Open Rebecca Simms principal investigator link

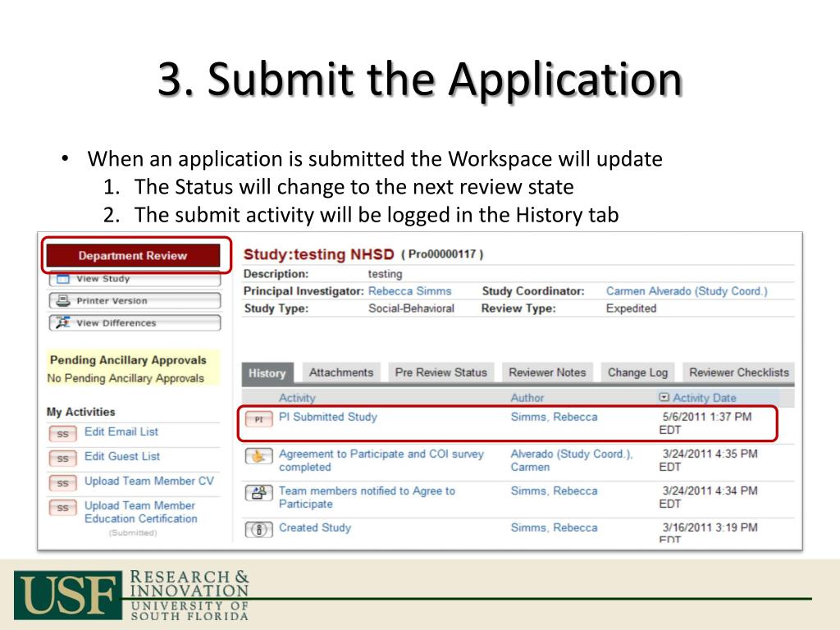point(409,291)
